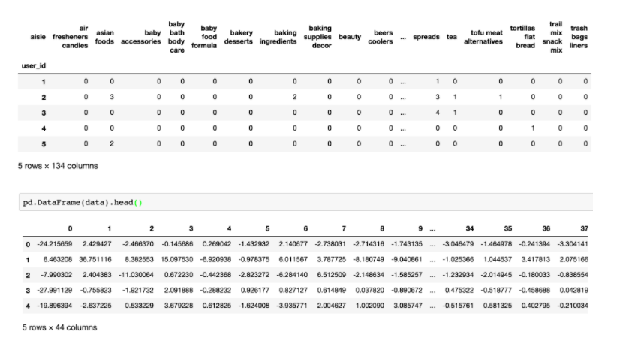Click the value -27.991129
This screenshot has width=644, height=353.
coord(55,291)
